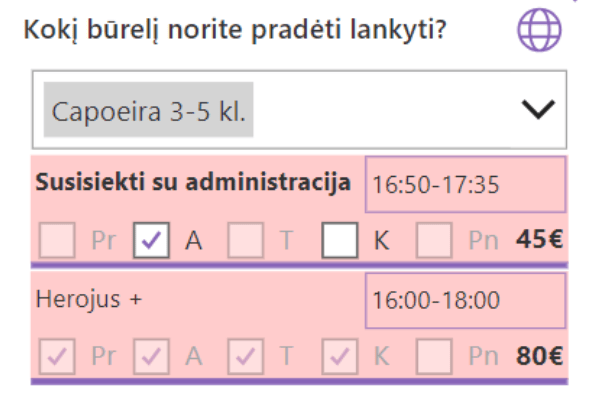
Task: Toggle T checkbox in Herojus + row
Action: pyautogui.click(x=246, y=356)
